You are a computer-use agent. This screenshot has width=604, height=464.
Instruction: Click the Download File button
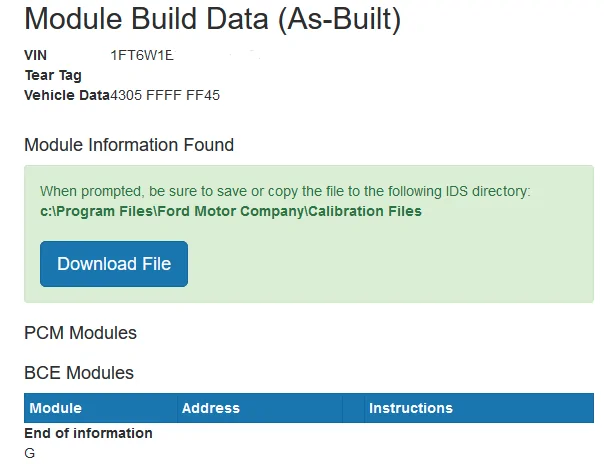pos(114,264)
